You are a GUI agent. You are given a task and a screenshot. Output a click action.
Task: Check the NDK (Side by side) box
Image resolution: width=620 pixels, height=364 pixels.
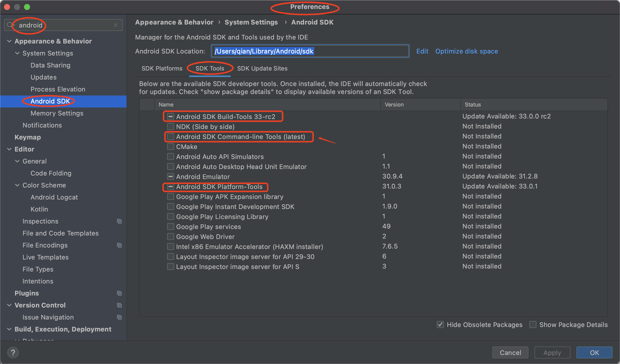171,126
